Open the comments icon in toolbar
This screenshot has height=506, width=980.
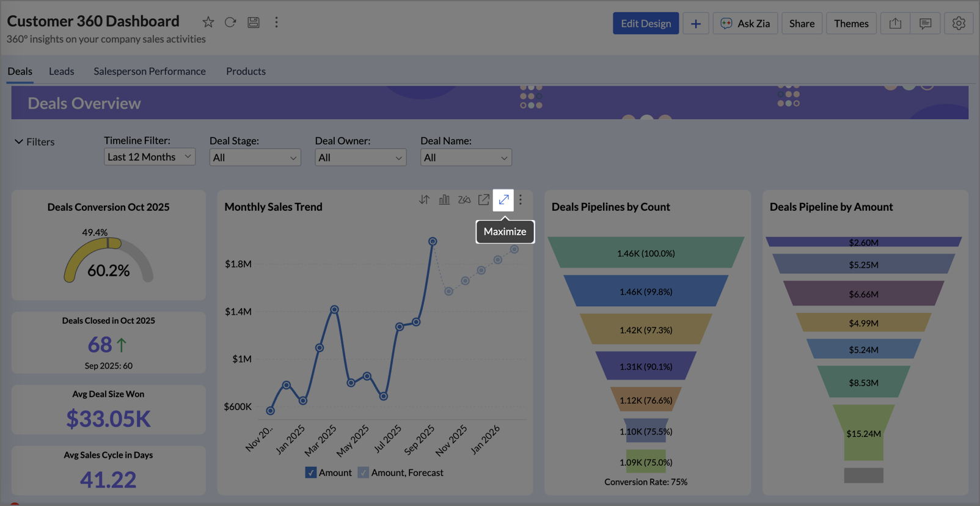(925, 24)
